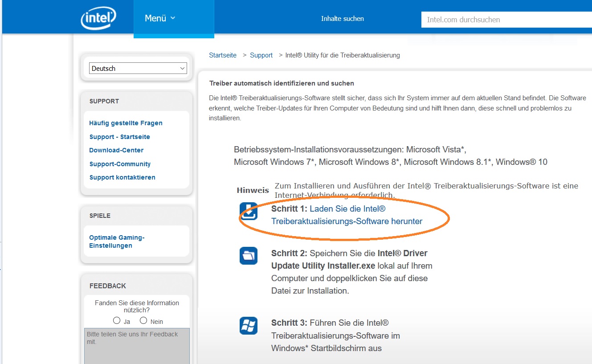Click the Windows icon beside Schritt 3
The height and width of the screenshot is (364, 592).
pyautogui.click(x=249, y=326)
